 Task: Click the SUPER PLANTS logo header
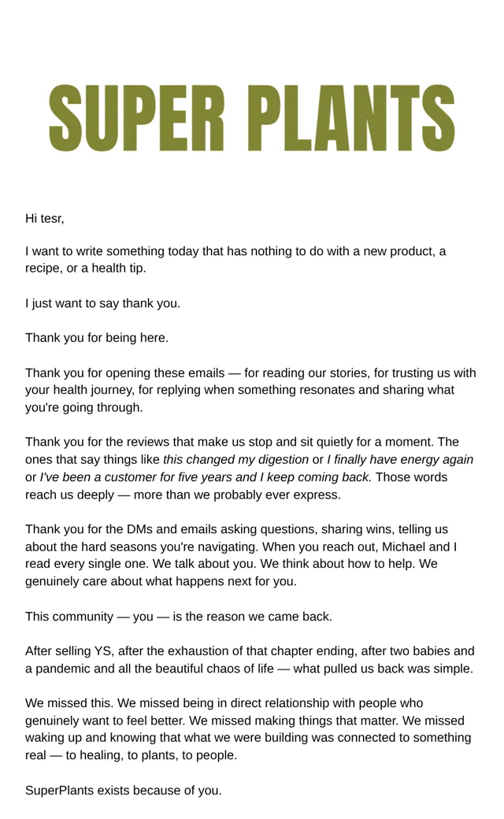pyautogui.click(x=252, y=119)
